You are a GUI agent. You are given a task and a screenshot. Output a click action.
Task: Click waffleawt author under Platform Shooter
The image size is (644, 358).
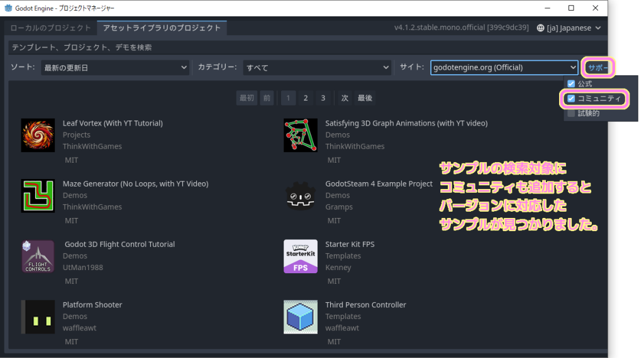pyautogui.click(x=79, y=328)
